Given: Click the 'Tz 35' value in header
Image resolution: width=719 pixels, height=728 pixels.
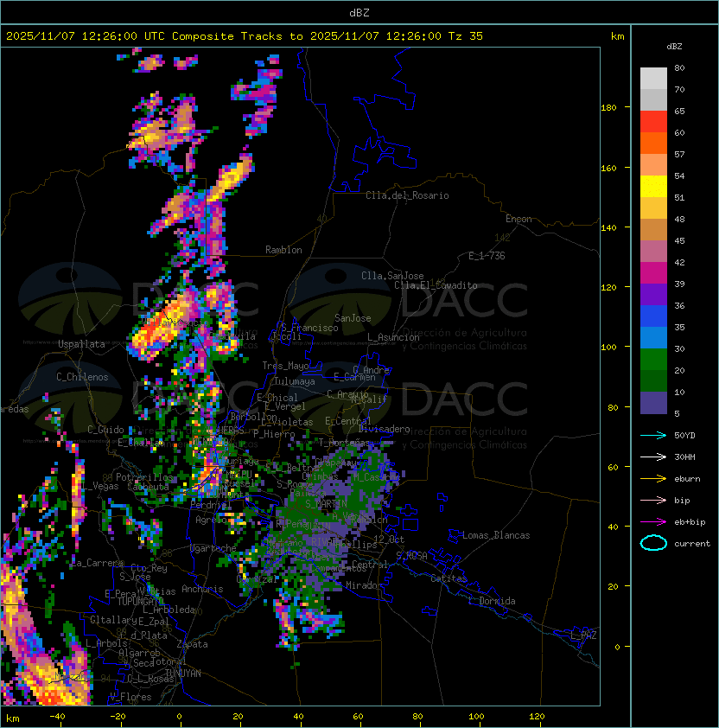Looking at the screenshot, I should [466, 35].
